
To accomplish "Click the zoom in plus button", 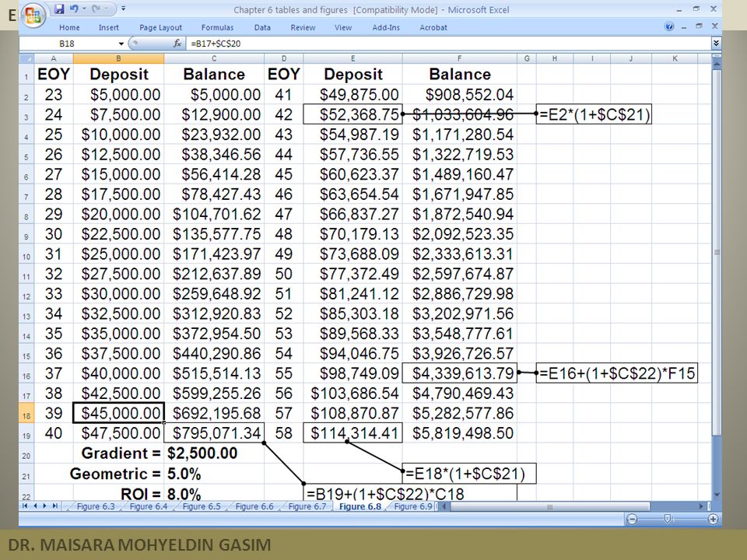I will [x=713, y=519].
